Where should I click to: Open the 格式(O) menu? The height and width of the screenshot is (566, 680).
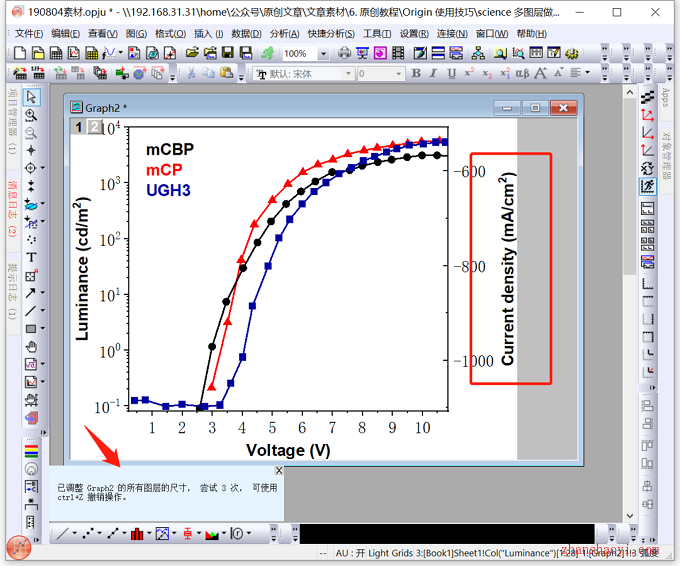(170, 33)
